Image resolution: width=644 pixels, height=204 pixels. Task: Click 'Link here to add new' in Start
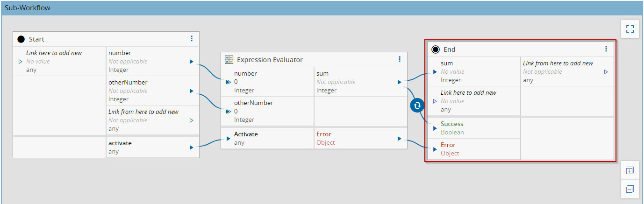pyautogui.click(x=54, y=53)
